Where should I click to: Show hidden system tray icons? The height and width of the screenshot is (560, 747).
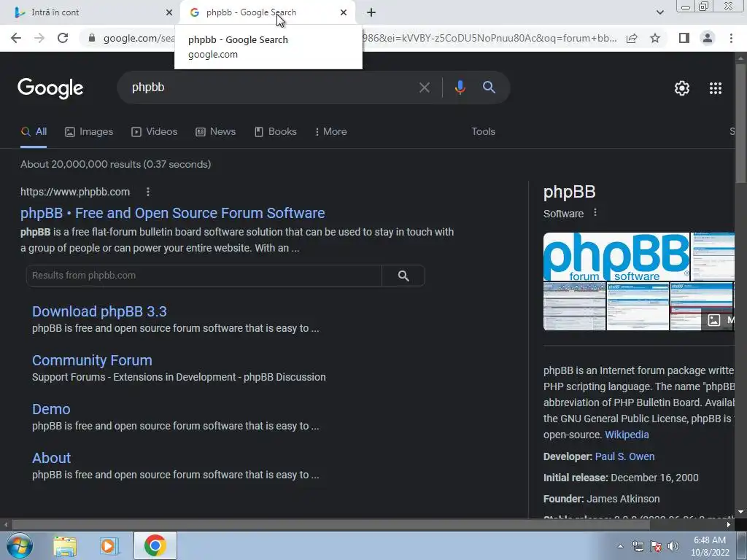(x=620, y=546)
